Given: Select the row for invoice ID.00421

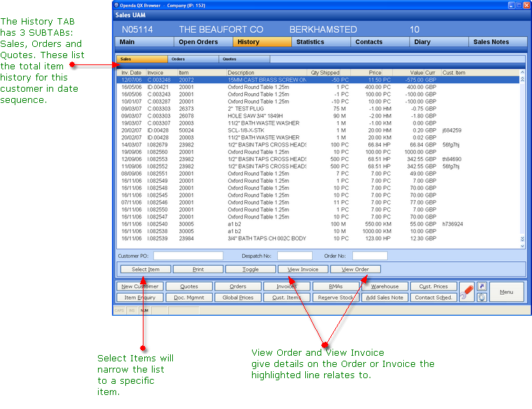Looking at the screenshot, I should 318,88.
